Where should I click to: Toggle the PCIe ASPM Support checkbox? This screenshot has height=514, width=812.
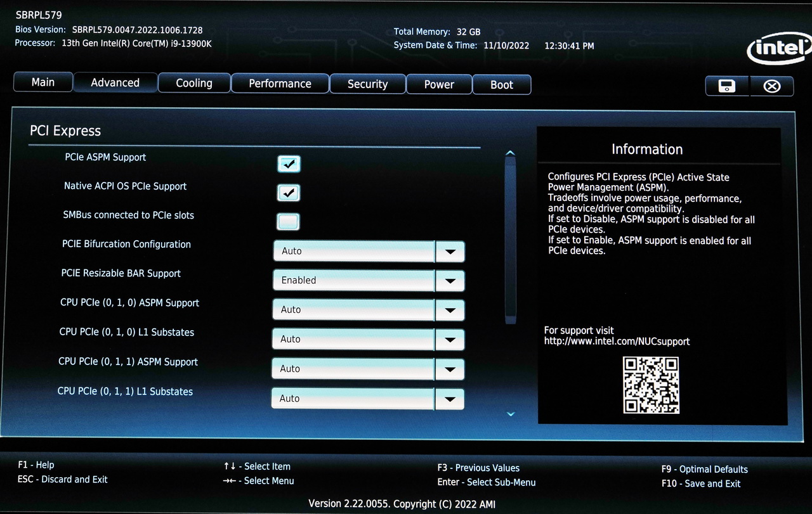coord(289,164)
